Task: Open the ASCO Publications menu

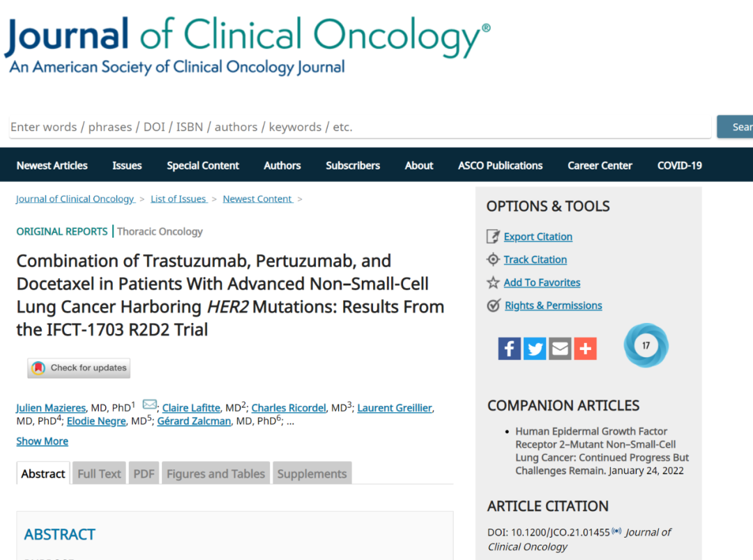Action: tap(500, 165)
